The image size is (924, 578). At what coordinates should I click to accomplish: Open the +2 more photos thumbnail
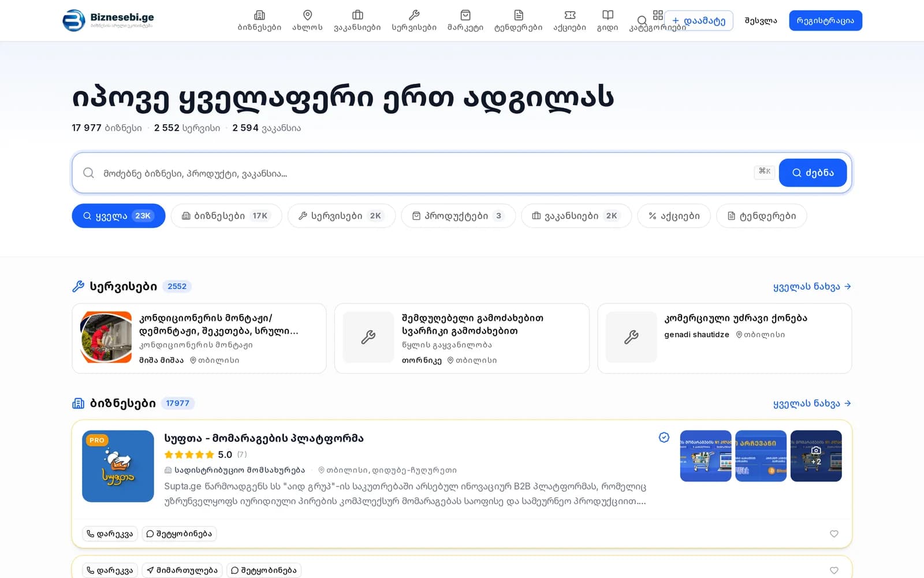tap(816, 456)
